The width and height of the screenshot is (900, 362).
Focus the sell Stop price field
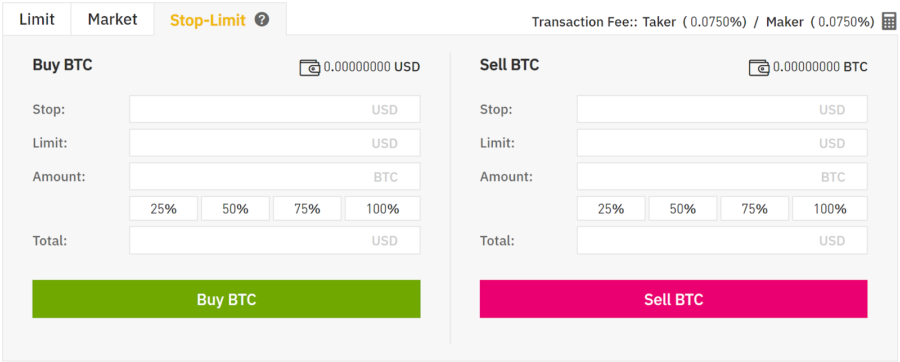coord(722,109)
